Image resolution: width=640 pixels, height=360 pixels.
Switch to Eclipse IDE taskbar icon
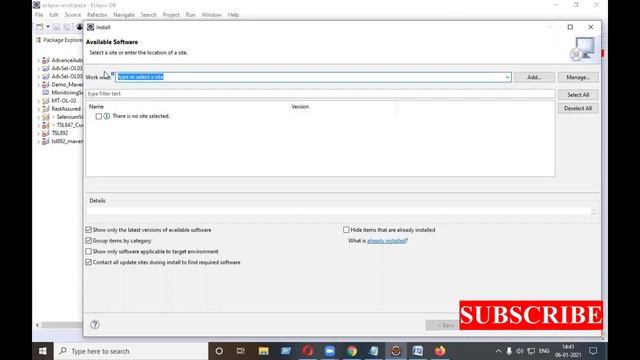396,351
